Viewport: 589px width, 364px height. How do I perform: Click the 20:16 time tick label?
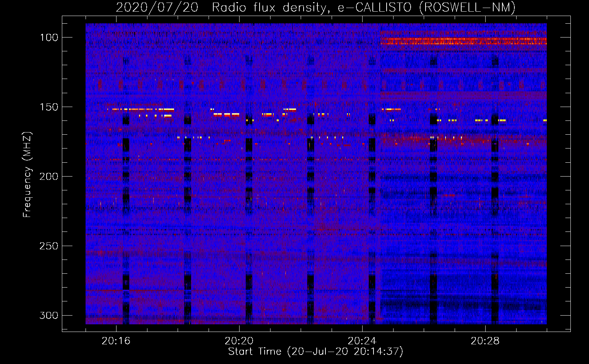(x=116, y=341)
